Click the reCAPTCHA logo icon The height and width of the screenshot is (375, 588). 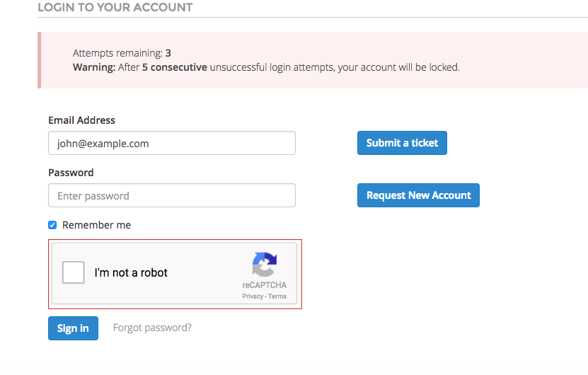click(x=265, y=265)
